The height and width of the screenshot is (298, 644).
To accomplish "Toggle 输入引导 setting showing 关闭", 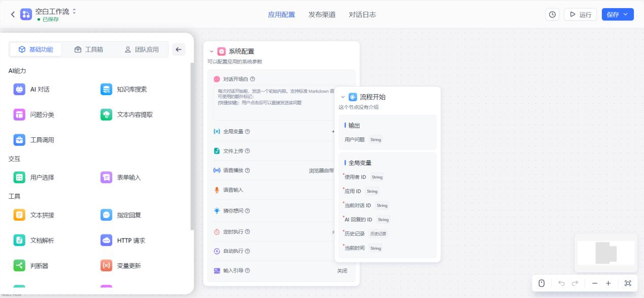I will click(x=342, y=271).
